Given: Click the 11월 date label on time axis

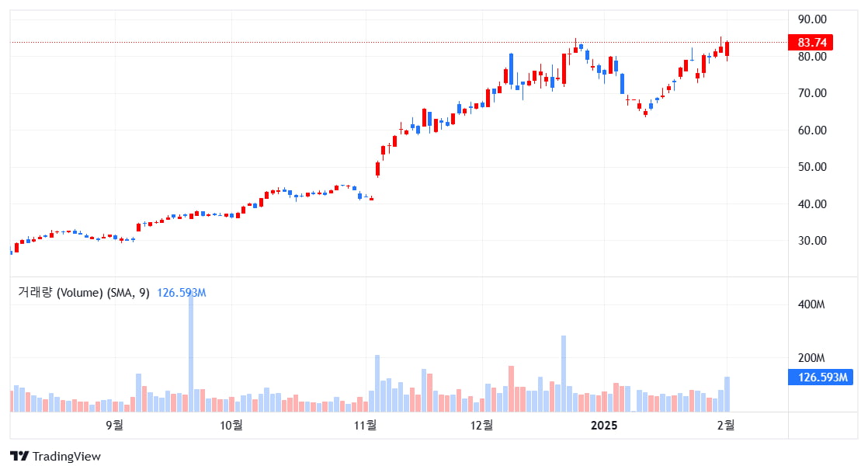Looking at the screenshot, I should point(366,426).
